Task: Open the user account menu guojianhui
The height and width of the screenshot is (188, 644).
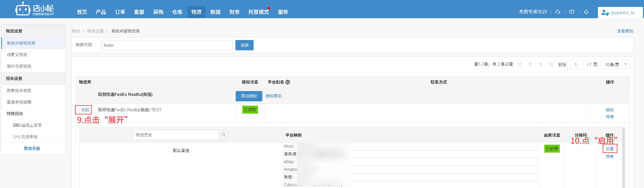Action: pos(620,13)
